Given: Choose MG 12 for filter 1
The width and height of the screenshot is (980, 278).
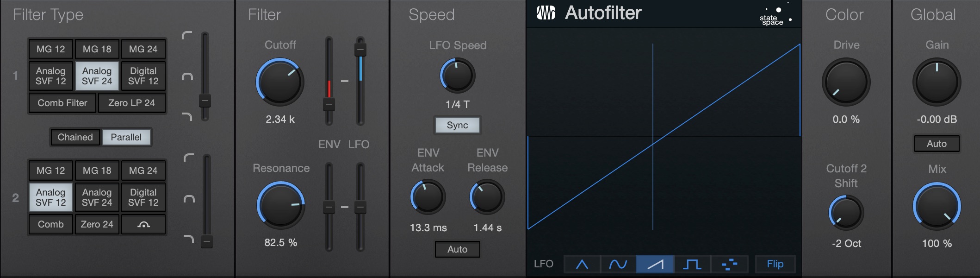Looking at the screenshot, I should click(51, 49).
